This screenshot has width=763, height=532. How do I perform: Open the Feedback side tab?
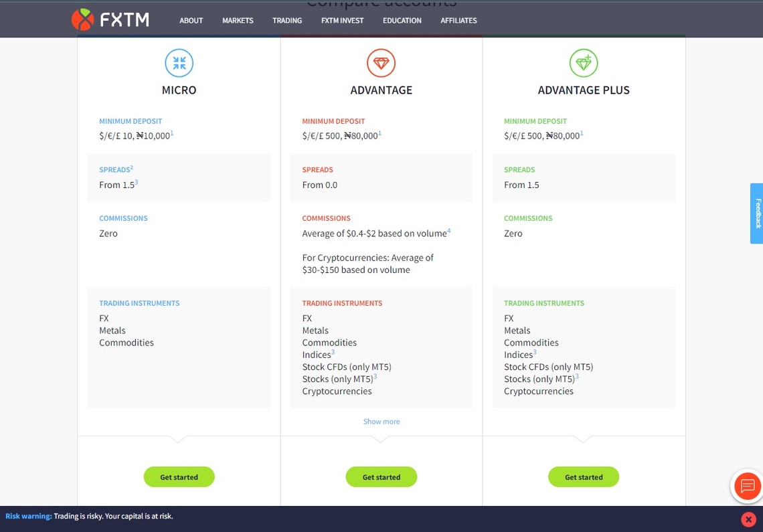757,213
